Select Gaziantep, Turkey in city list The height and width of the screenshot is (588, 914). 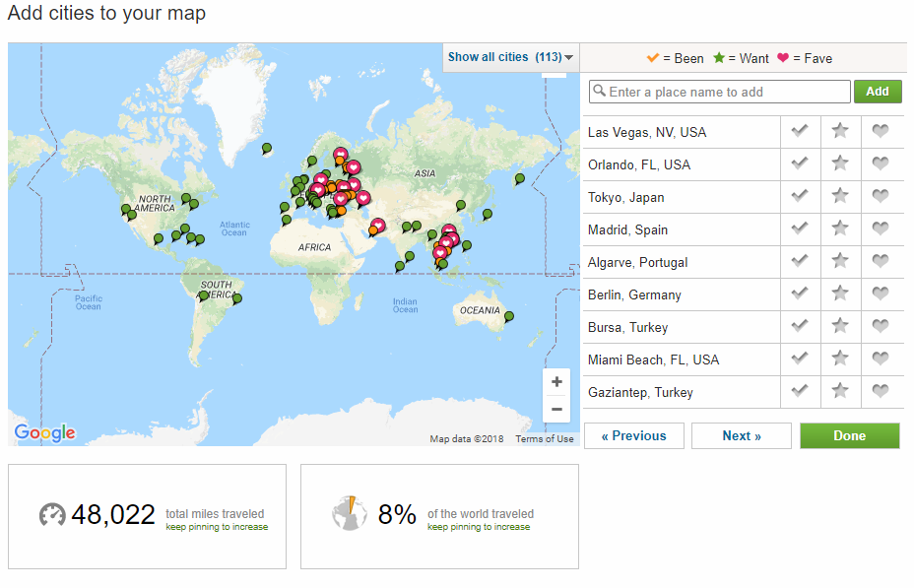pyautogui.click(x=640, y=393)
